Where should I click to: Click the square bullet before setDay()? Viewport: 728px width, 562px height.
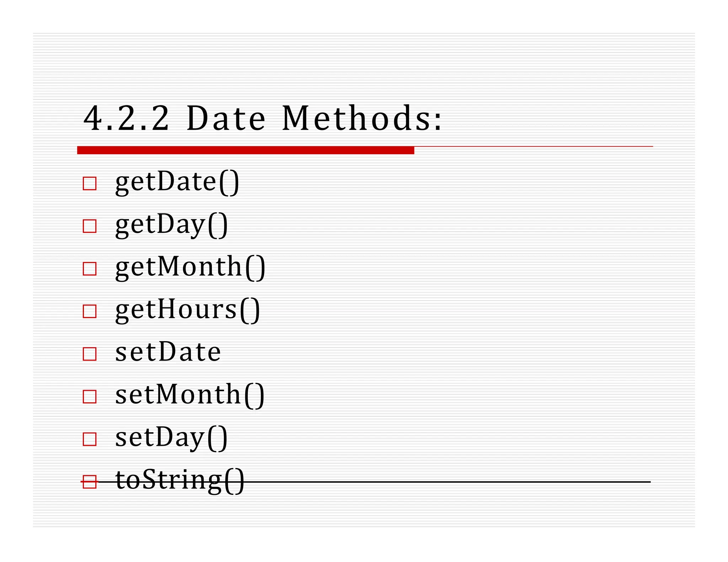click(x=89, y=439)
